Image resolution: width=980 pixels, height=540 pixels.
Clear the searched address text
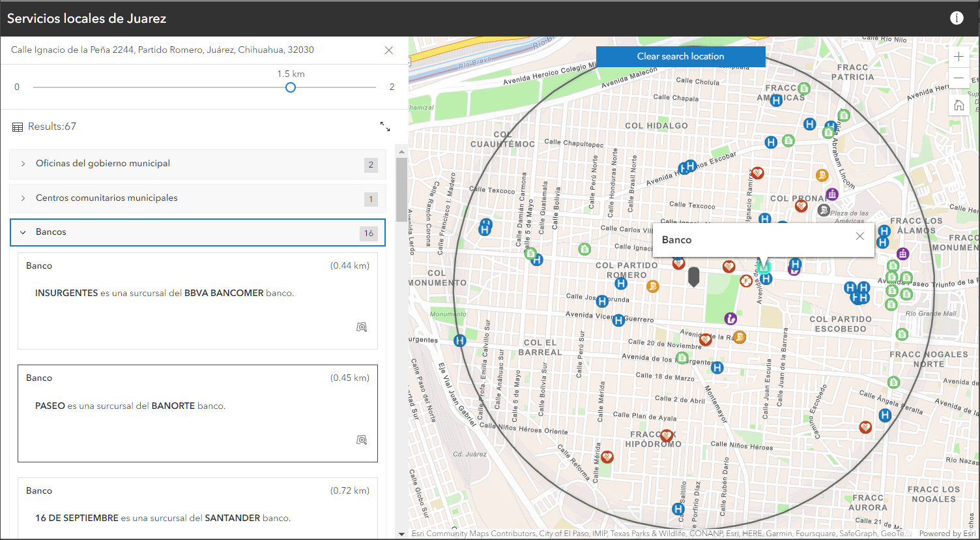point(389,50)
